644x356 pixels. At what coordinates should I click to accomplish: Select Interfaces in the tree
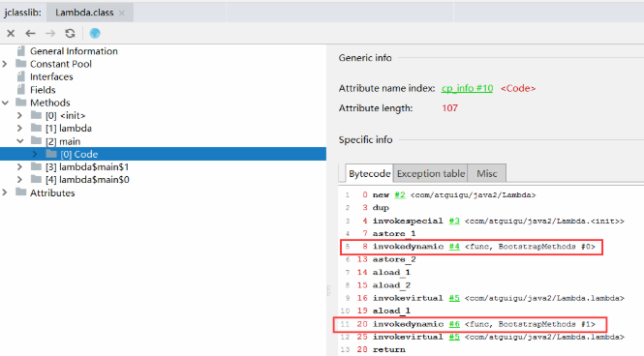(51, 76)
